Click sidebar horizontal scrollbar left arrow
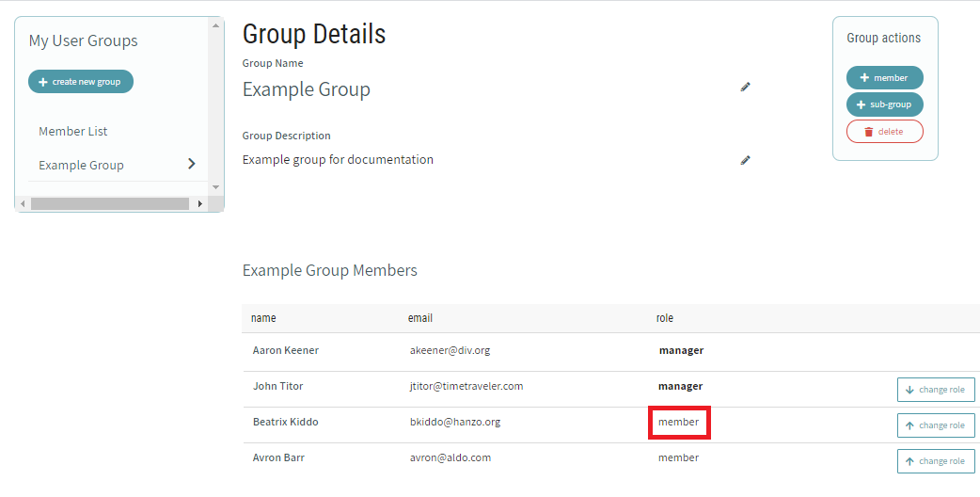The height and width of the screenshot is (497, 980). (x=23, y=204)
